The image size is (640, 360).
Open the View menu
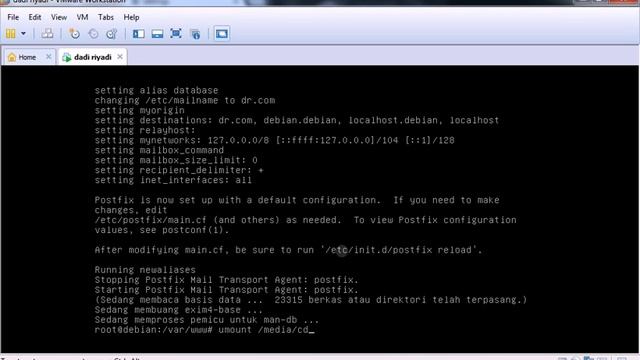point(59,17)
